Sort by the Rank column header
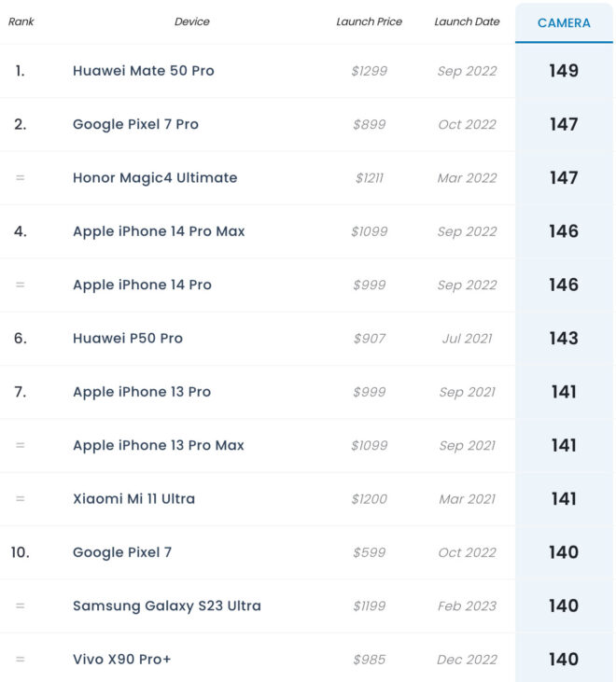This screenshot has height=682, width=616. [x=21, y=21]
